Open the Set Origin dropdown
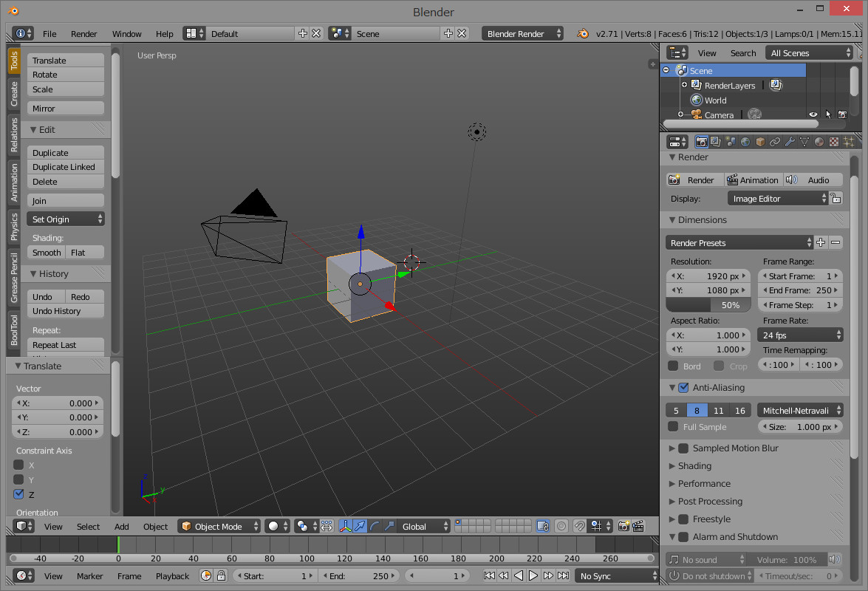 click(65, 219)
